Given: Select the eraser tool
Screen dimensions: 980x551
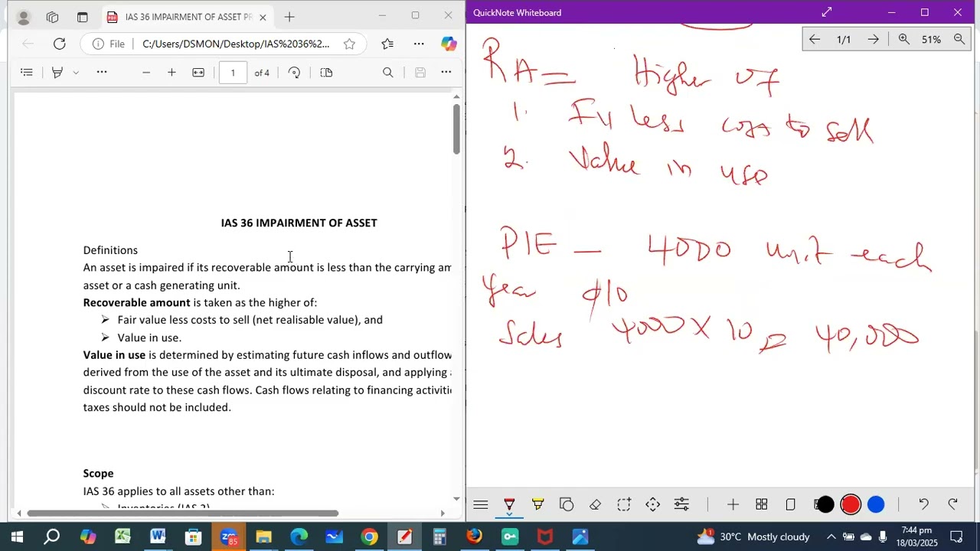Looking at the screenshot, I should pyautogui.click(x=595, y=504).
